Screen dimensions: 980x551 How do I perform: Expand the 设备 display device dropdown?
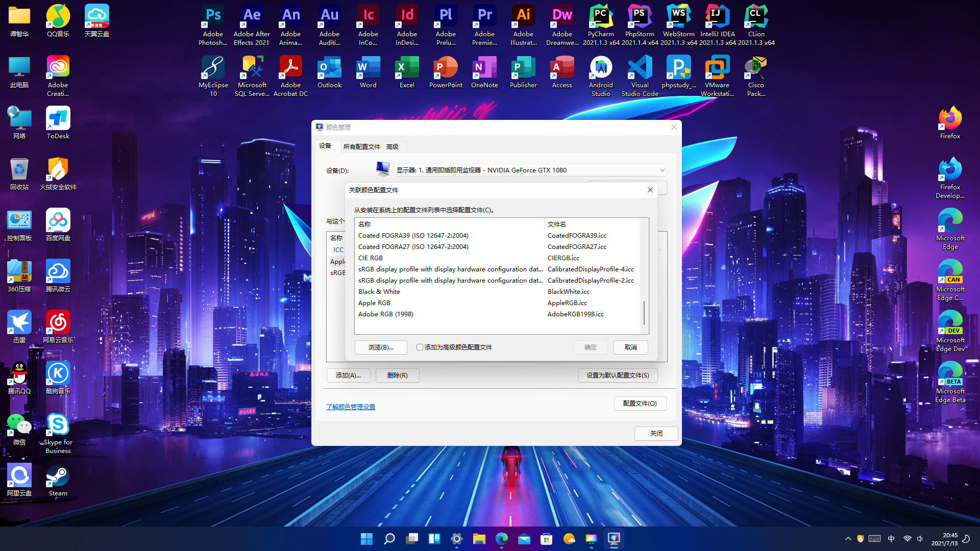[x=661, y=170]
